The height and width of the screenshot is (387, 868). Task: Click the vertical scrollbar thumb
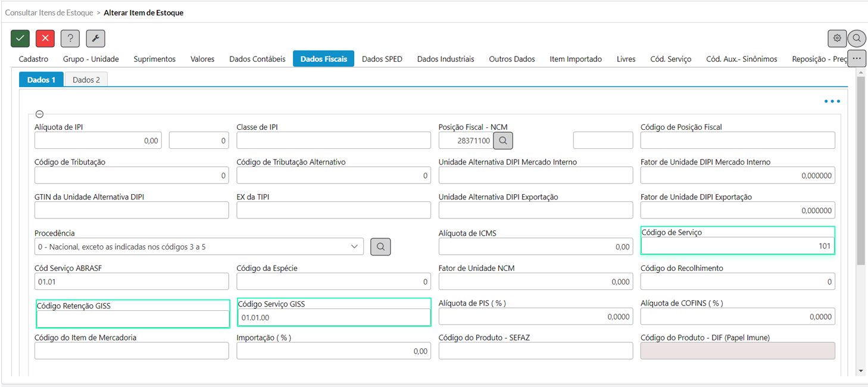tap(860, 170)
